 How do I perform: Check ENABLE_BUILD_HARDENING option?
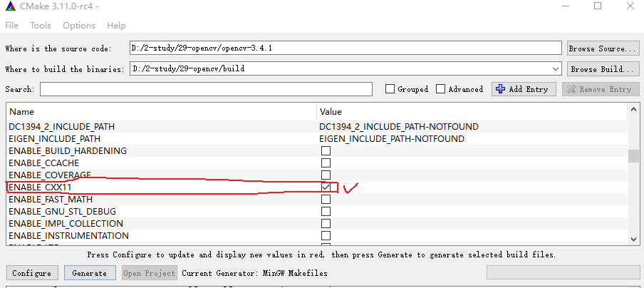pyautogui.click(x=326, y=151)
